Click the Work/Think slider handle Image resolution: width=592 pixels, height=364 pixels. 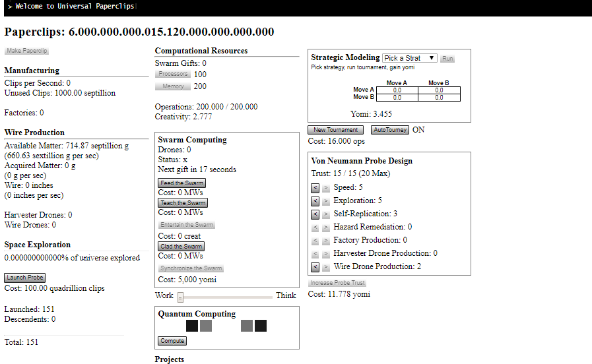coord(180,297)
